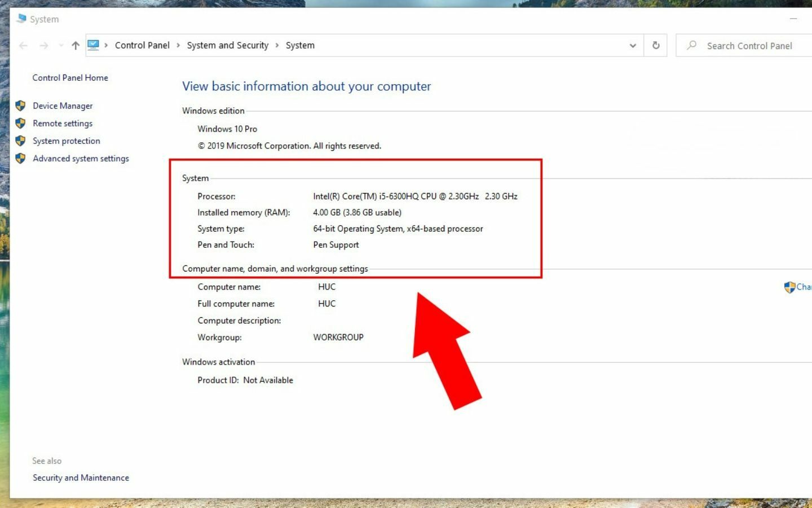Click the Forward navigation arrow
The height and width of the screenshot is (508, 812).
44,46
